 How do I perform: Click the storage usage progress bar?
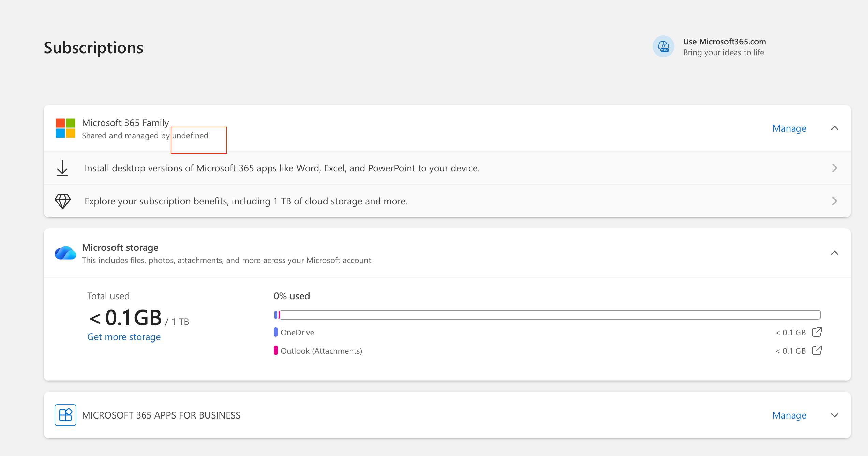[x=547, y=315]
